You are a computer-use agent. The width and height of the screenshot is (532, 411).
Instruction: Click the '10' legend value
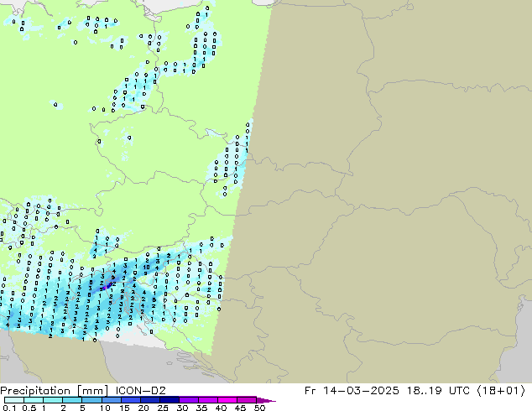click(105, 408)
